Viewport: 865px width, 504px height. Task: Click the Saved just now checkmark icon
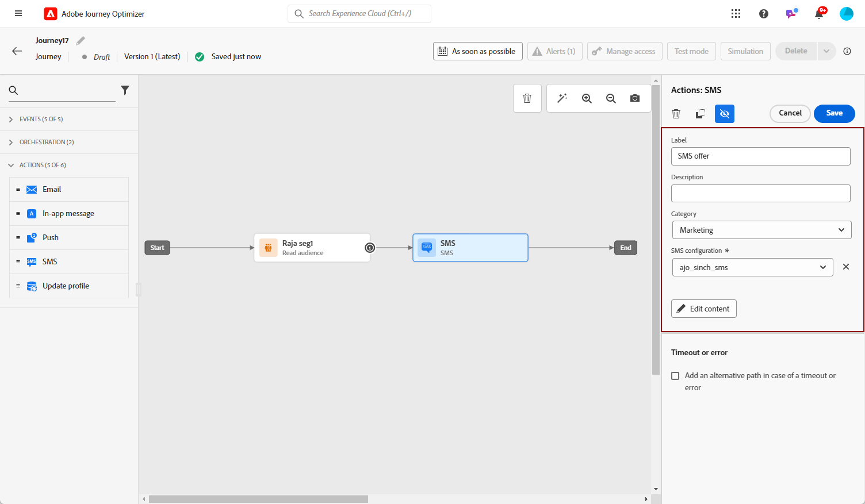[200, 57]
